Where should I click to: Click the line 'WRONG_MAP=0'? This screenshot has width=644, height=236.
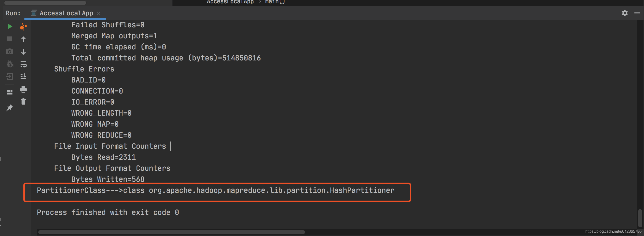95,124
